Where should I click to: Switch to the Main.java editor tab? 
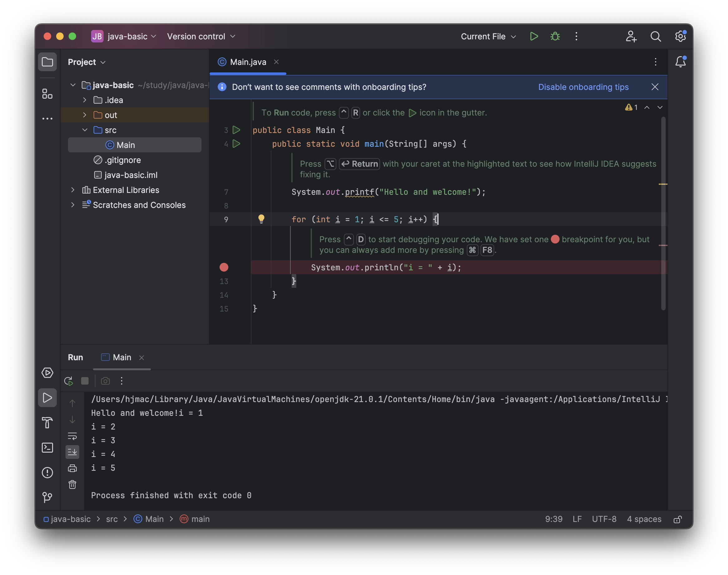click(x=248, y=62)
